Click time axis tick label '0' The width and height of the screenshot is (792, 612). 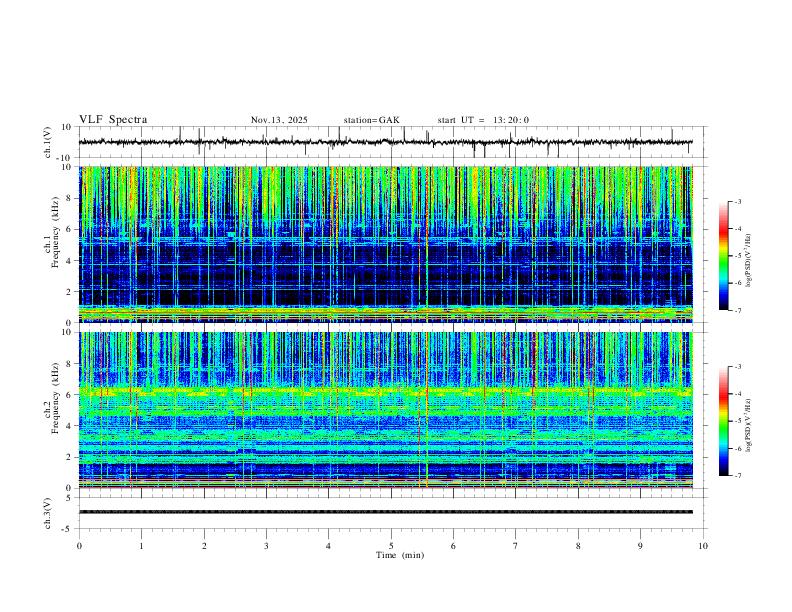[x=79, y=546]
